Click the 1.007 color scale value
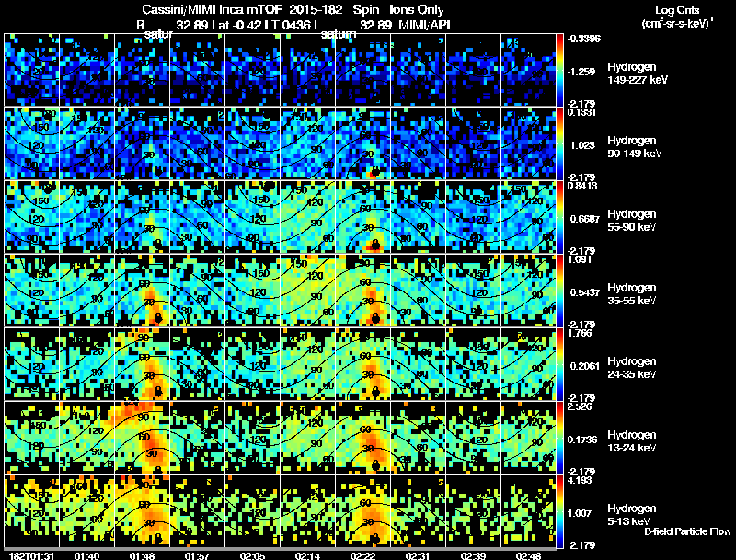Screen dimensions: 736x560 click(x=579, y=513)
